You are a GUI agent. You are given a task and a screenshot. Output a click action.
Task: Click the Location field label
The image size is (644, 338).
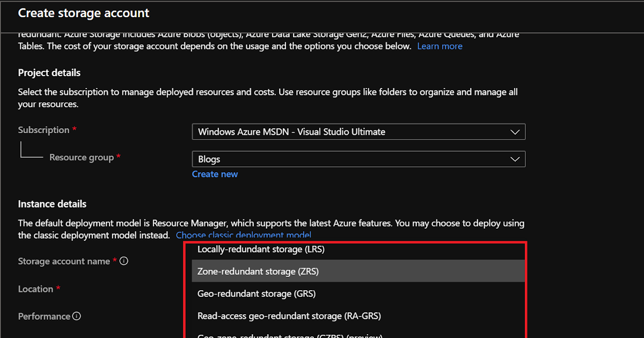pos(33,288)
